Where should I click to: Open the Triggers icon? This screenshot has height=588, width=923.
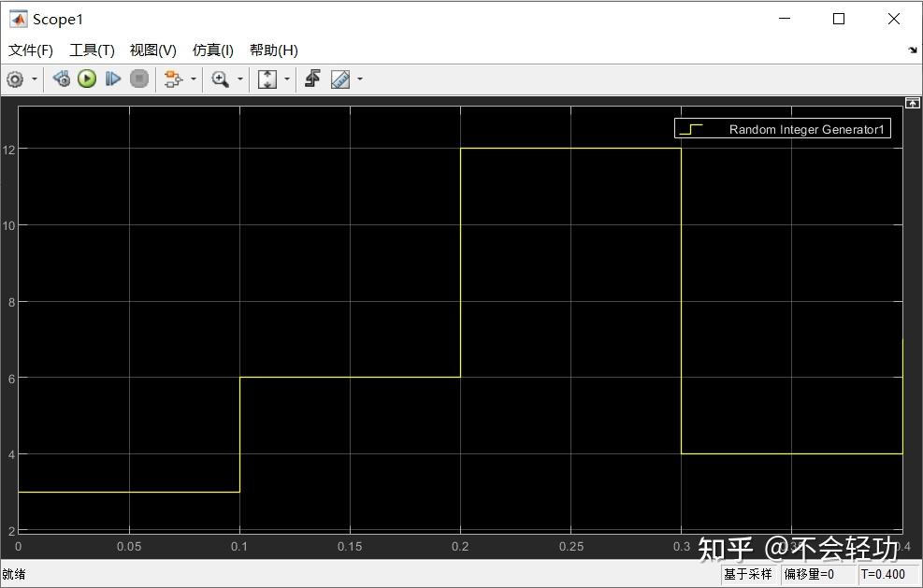click(x=312, y=79)
